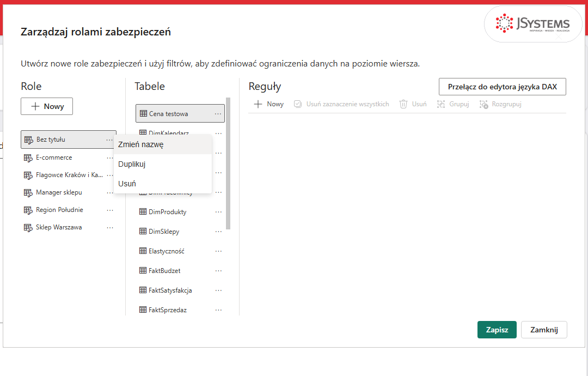Click Usuń zaznaczenie wszystkich in rules toolbar
This screenshot has width=588, height=376.
click(x=341, y=104)
